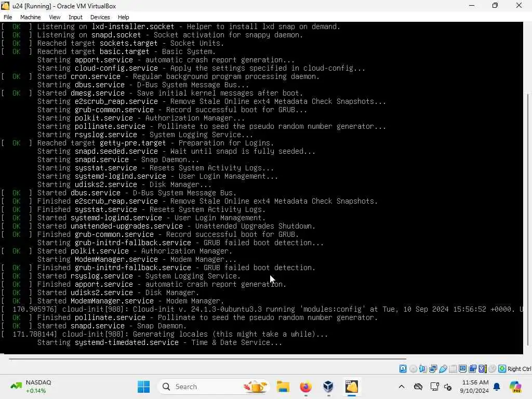The height and width of the screenshot is (399, 532).
Task: Click the shared folders status icon
Action: click(453, 368)
